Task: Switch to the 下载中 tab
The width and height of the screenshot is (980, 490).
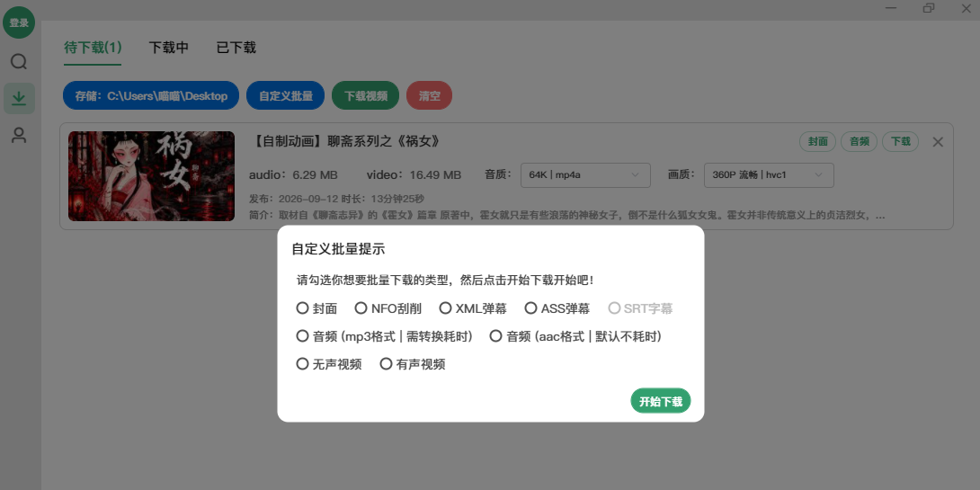Action: point(169,48)
